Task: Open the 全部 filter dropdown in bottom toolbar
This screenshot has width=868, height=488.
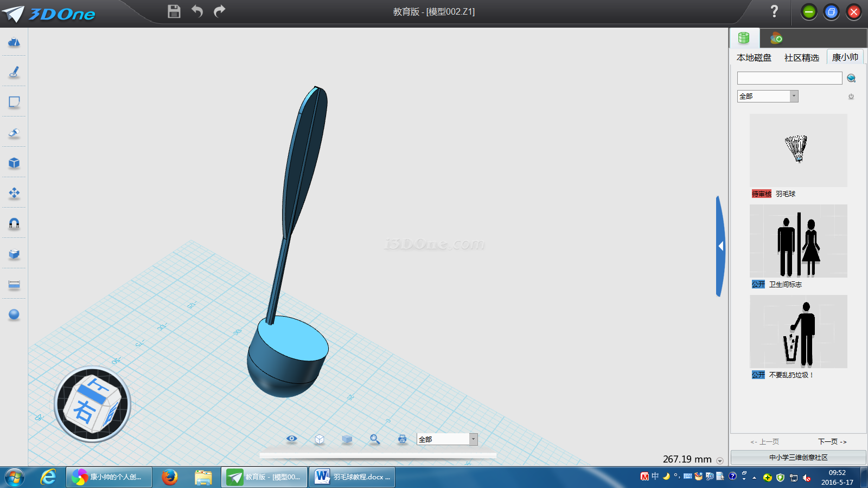Action: (473, 439)
